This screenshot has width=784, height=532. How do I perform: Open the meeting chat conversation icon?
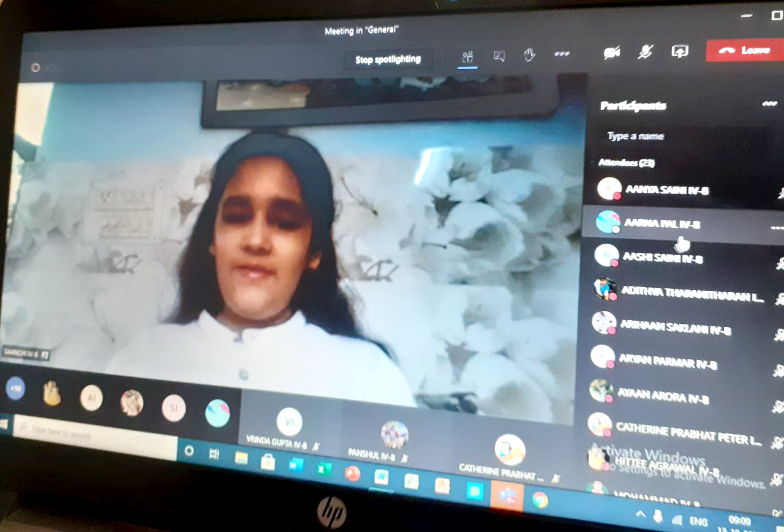499,56
